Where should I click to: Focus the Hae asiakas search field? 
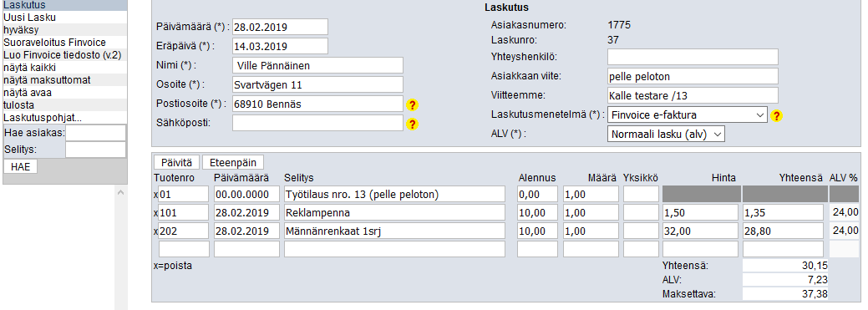pos(96,133)
